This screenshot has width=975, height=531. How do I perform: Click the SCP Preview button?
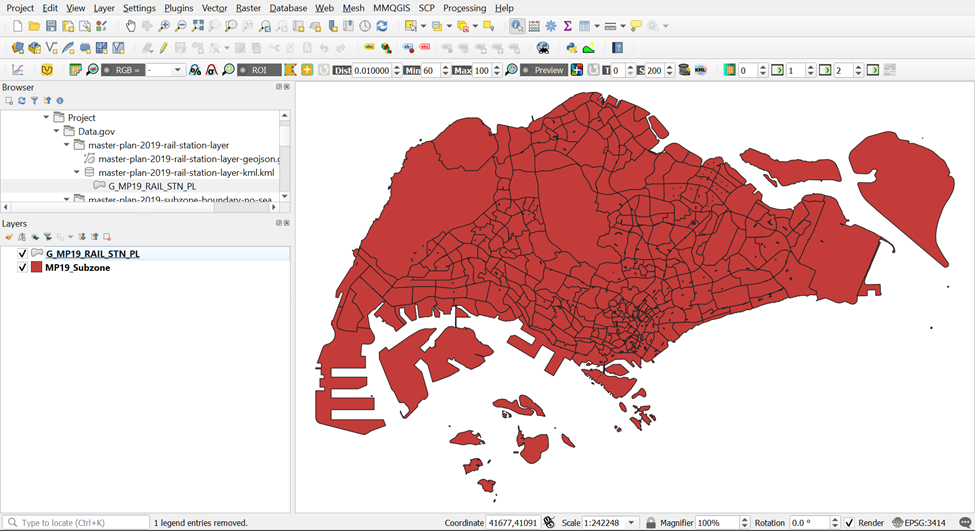(548, 70)
